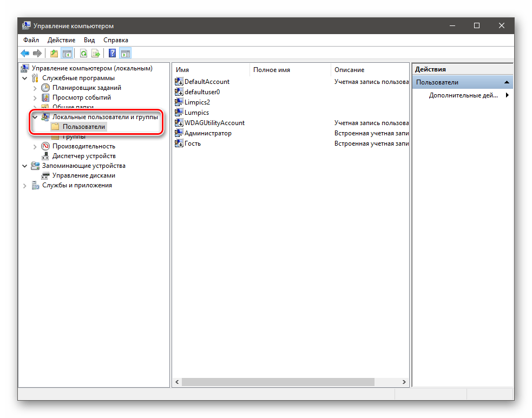This screenshot has height=418, width=532.
Task: Open the Файл menu
Action: tap(31, 40)
